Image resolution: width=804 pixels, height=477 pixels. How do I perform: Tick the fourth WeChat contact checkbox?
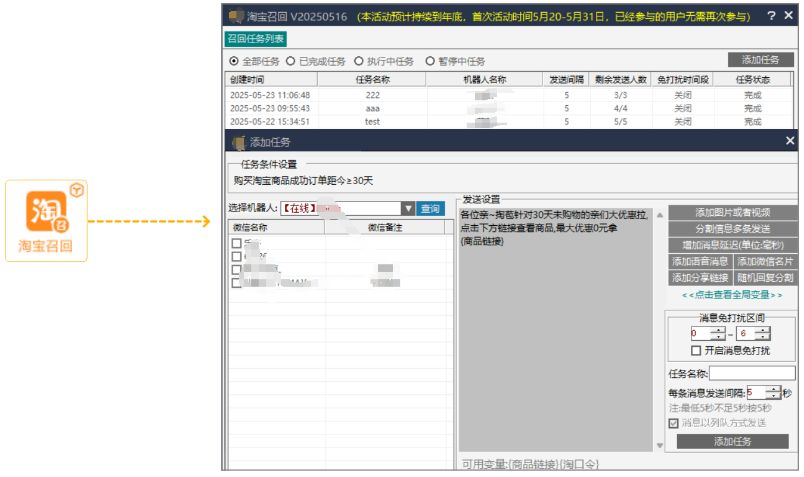[236, 283]
